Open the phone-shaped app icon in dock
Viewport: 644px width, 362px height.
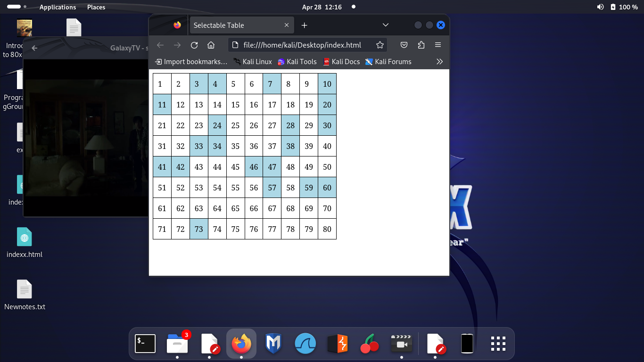[467, 344]
